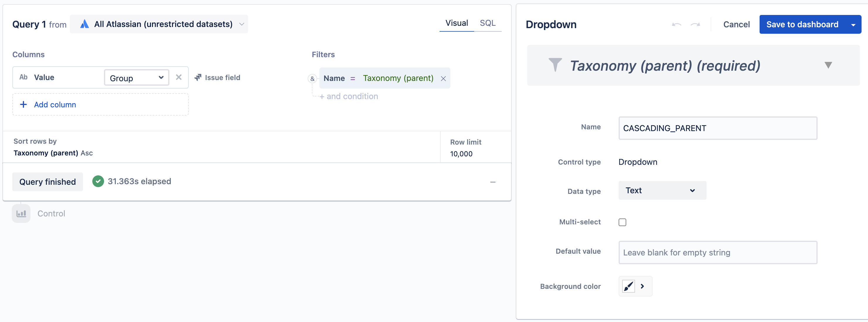Viewport: 868px width, 322px height.
Task: Remove the Taxonomy (parent) filter
Action: tap(443, 79)
